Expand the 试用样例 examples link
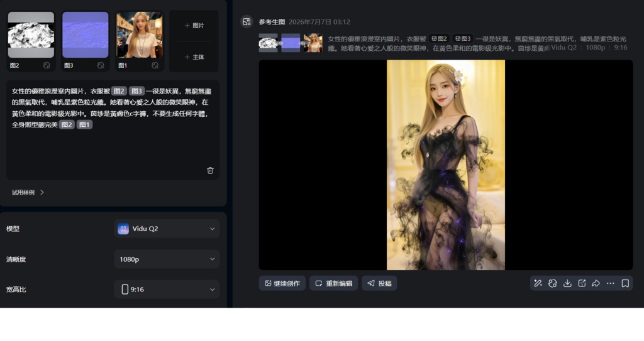 point(28,192)
